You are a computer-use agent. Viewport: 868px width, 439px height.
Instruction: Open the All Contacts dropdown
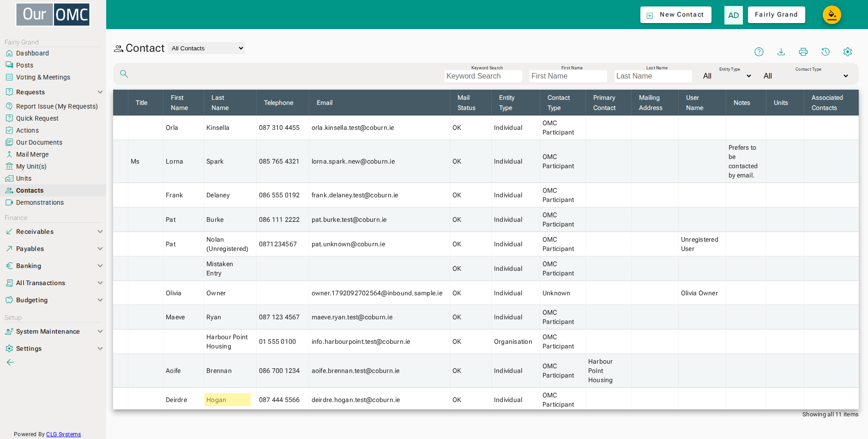pos(206,48)
